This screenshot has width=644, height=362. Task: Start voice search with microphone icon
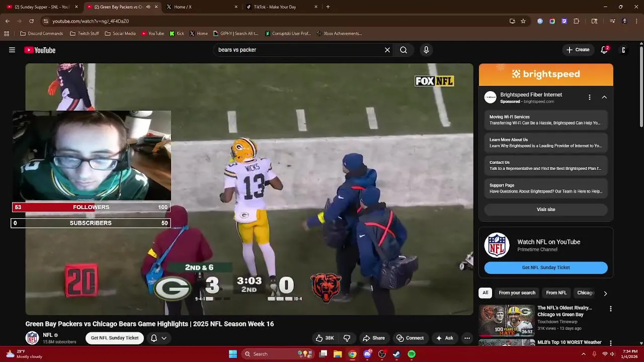coord(426,50)
